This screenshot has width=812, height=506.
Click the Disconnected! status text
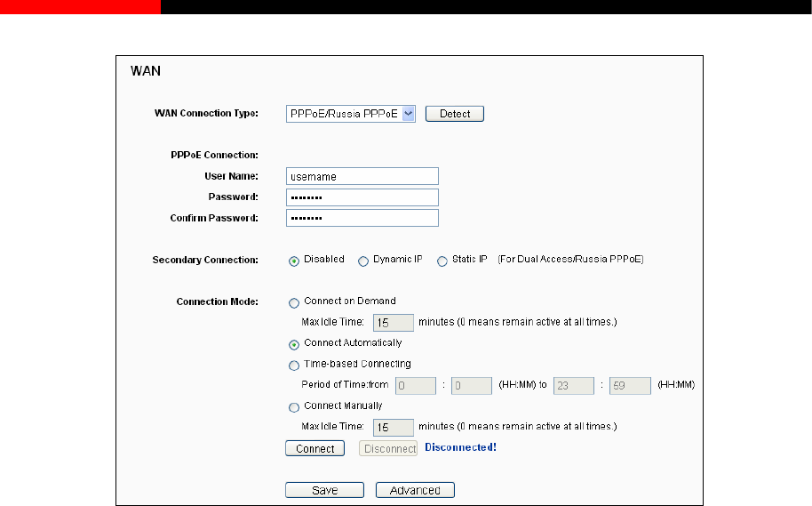460,447
